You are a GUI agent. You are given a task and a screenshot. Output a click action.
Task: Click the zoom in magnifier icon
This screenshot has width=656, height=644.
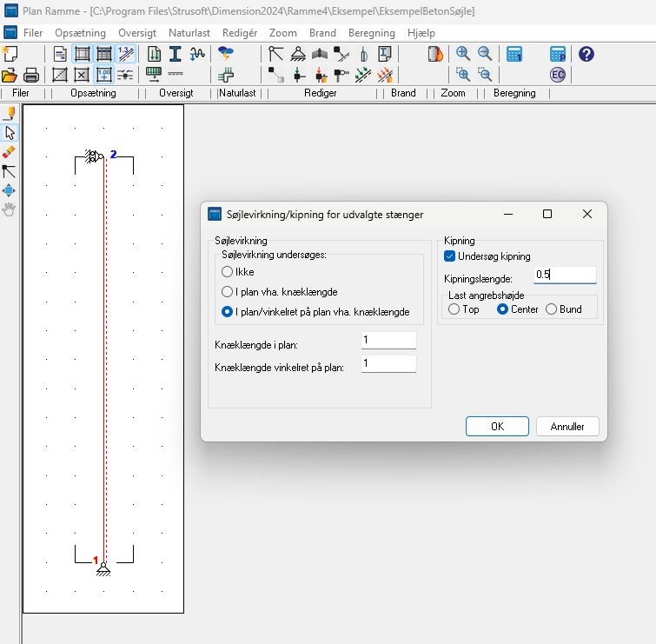(463, 54)
